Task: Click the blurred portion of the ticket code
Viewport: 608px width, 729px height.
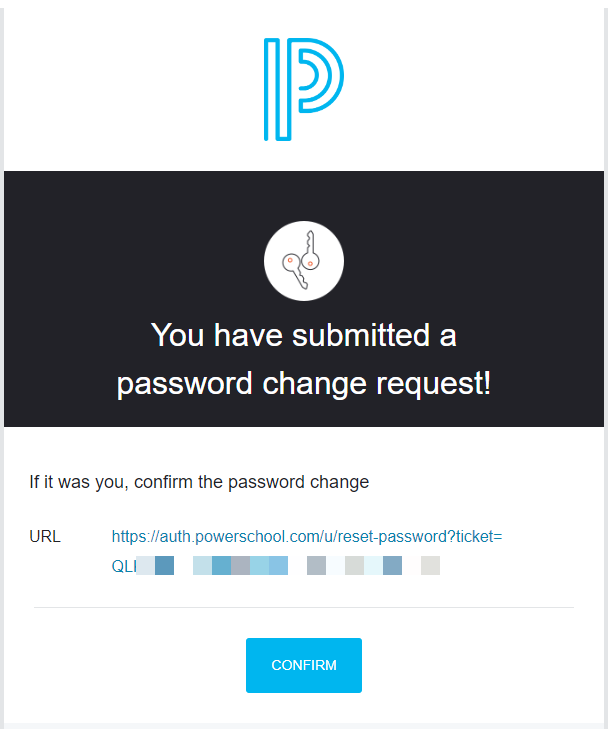Action: [290, 566]
